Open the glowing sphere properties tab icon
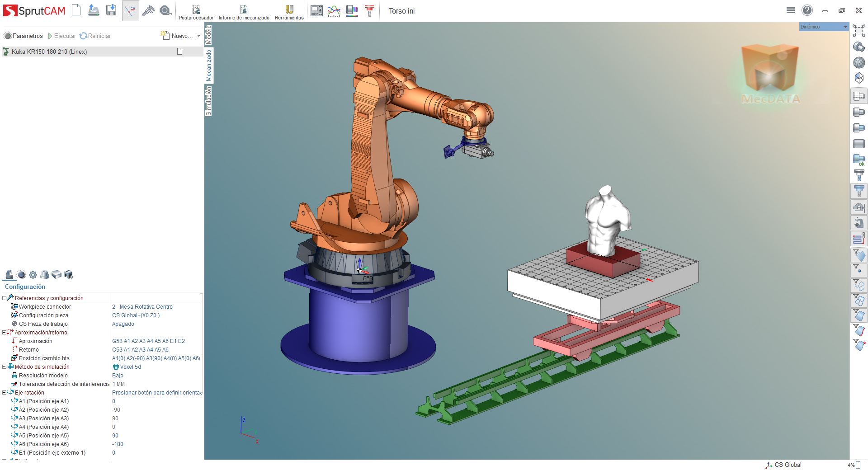Image resolution: width=868 pixels, height=470 pixels. [21, 274]
